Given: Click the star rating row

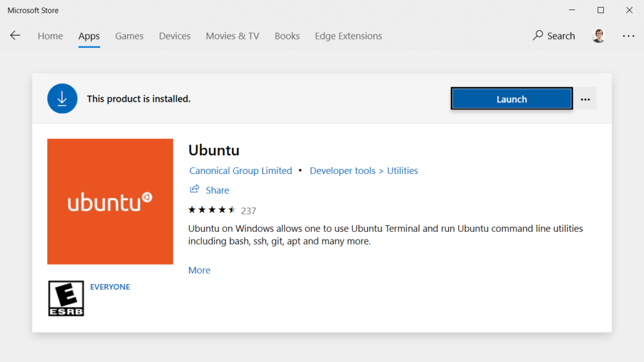Looking at the screenshot, I should [212, 211].
